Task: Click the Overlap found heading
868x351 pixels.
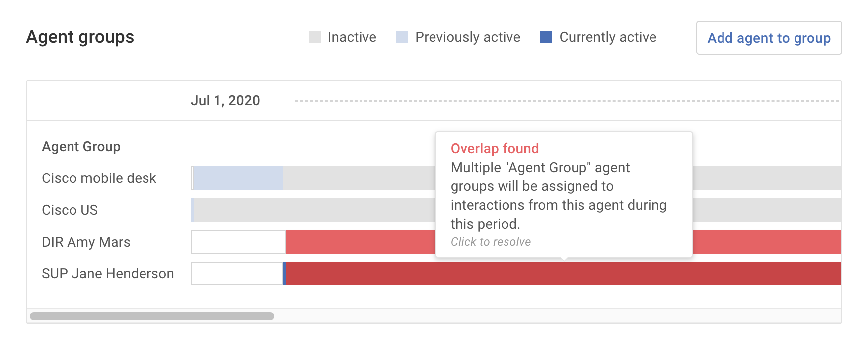Action: (x=494, y=148)
